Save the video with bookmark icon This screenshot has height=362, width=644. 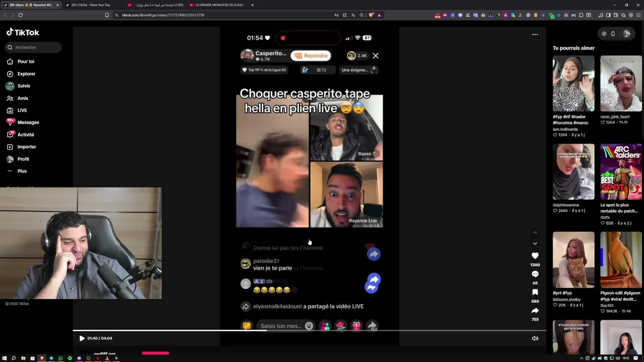(x=535, y=292)
